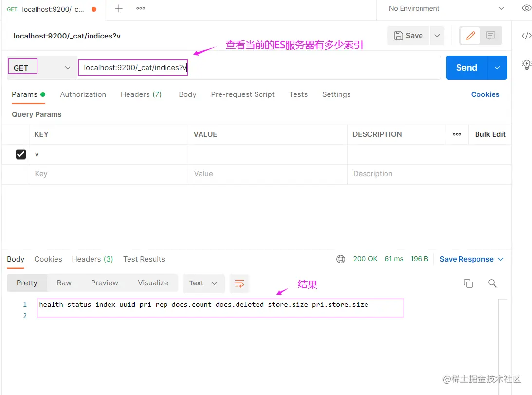Open the Pre-request Script tab

point(242,94)
